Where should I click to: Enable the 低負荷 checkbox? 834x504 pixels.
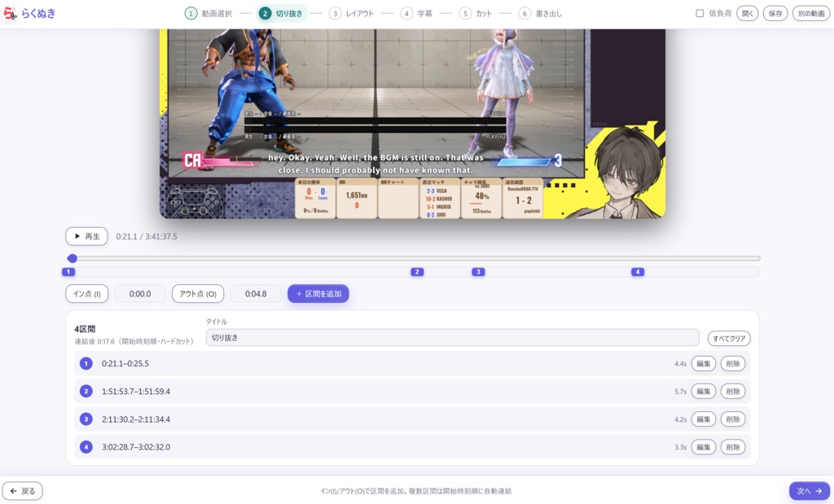coord(700,13)
